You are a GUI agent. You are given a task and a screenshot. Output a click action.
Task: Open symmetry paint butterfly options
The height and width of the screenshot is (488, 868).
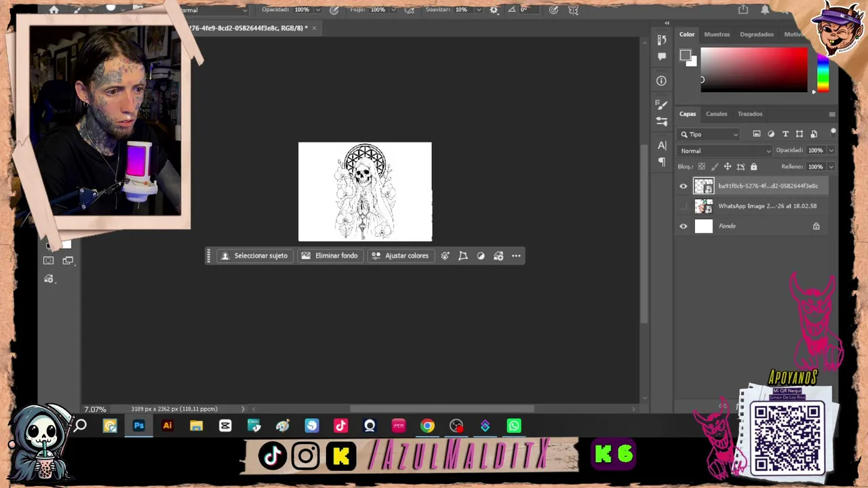574,9
